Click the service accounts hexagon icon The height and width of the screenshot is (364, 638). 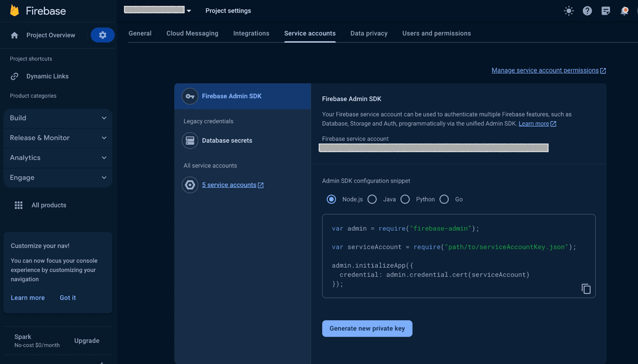coord(190,185)
